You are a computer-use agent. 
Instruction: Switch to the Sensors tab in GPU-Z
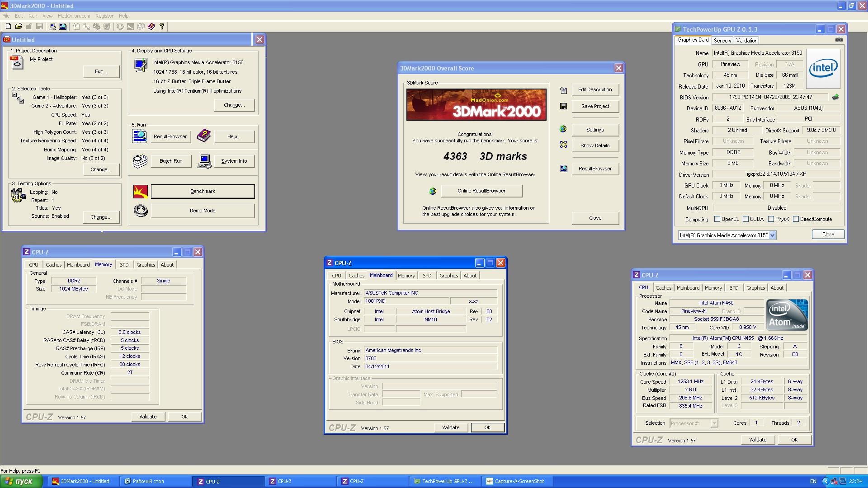pos(722,41)
